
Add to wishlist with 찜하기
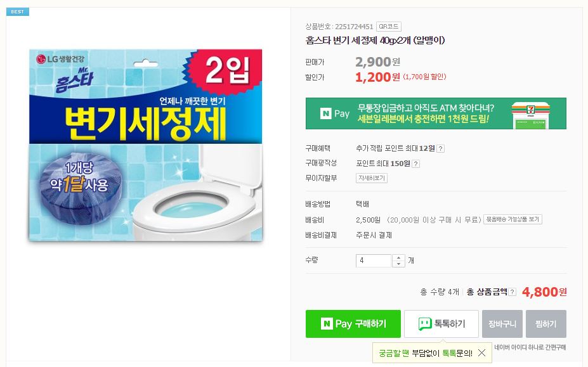[x=546, y=324]
